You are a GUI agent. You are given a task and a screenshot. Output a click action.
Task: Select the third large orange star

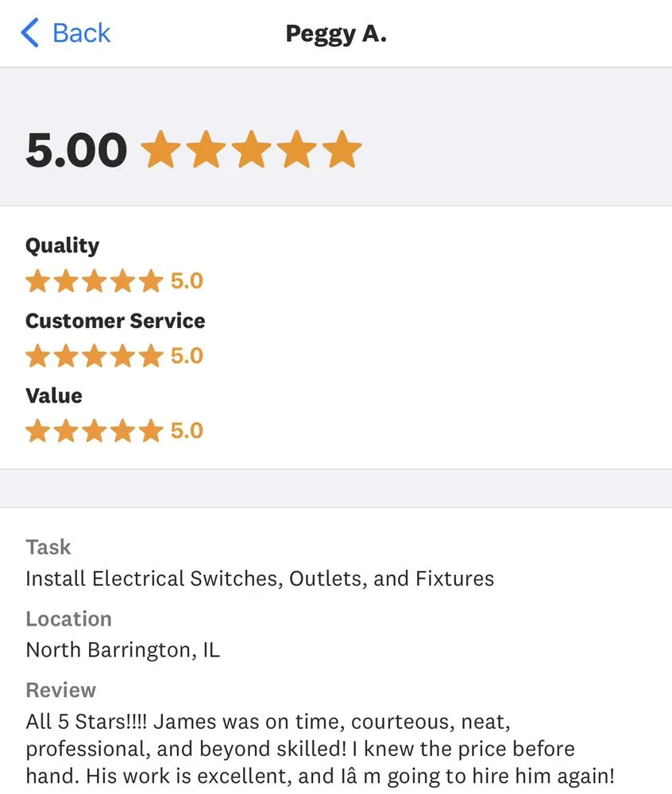pos(251,149)
